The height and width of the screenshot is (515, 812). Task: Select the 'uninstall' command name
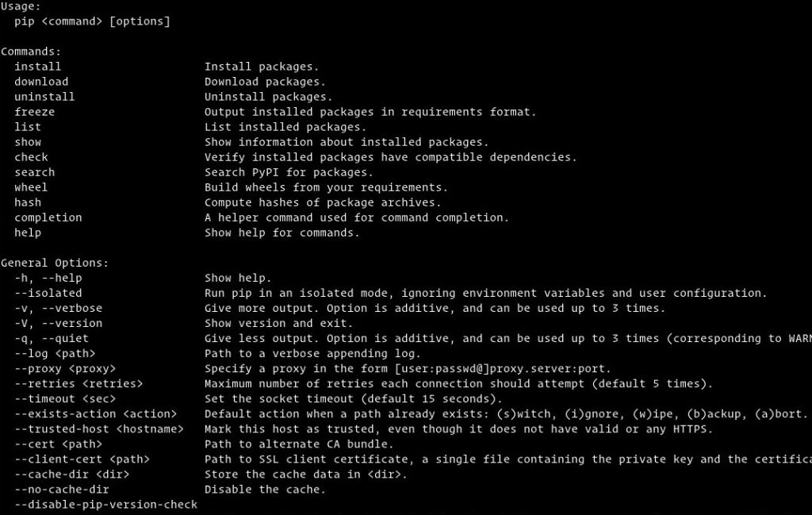pos(44,97)
